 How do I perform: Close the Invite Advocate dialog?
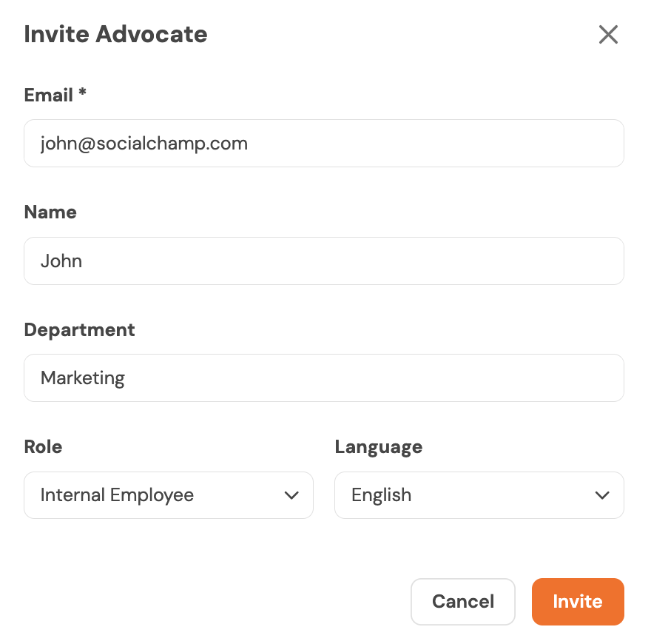click(x=608, y=35)
